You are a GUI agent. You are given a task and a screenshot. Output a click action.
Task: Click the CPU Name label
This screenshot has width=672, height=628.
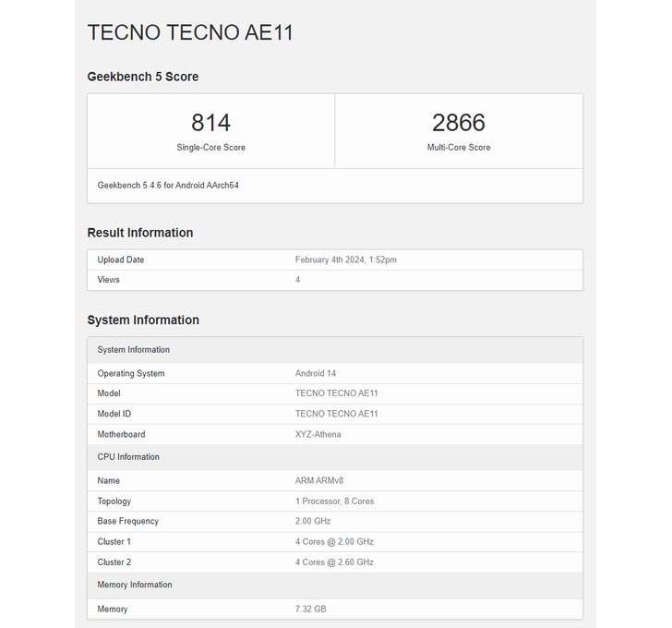tap(108, 480)
